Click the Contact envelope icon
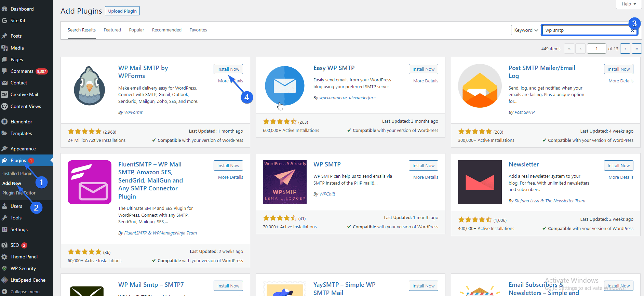 point(4,83)
